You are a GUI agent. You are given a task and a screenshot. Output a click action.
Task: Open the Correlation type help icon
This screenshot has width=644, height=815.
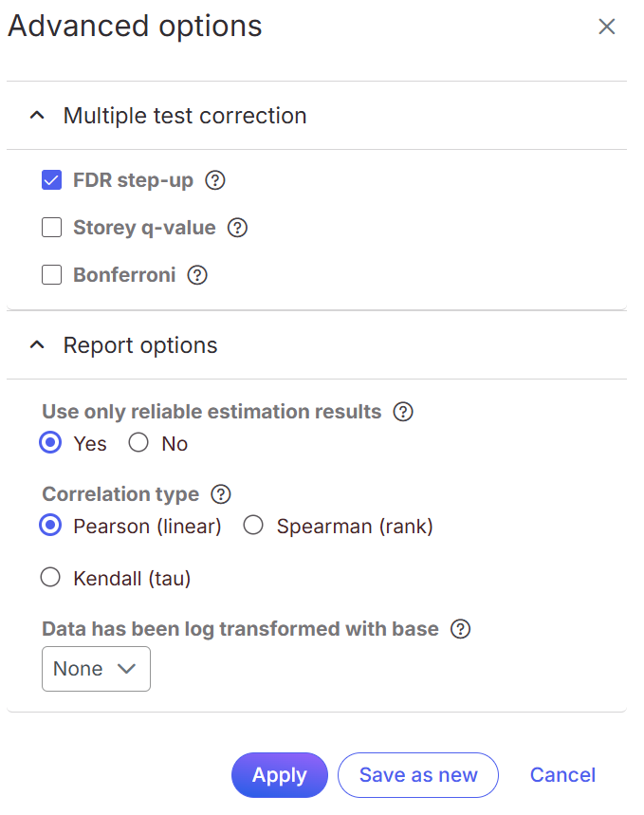pos(221,494)
